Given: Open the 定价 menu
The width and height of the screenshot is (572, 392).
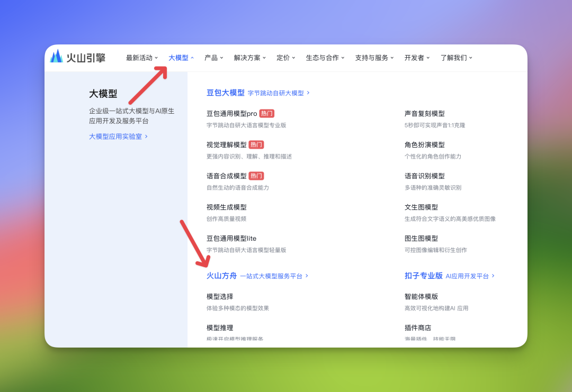Looking at the screenshot, I should pyautogui.click(x=286, y=58).
